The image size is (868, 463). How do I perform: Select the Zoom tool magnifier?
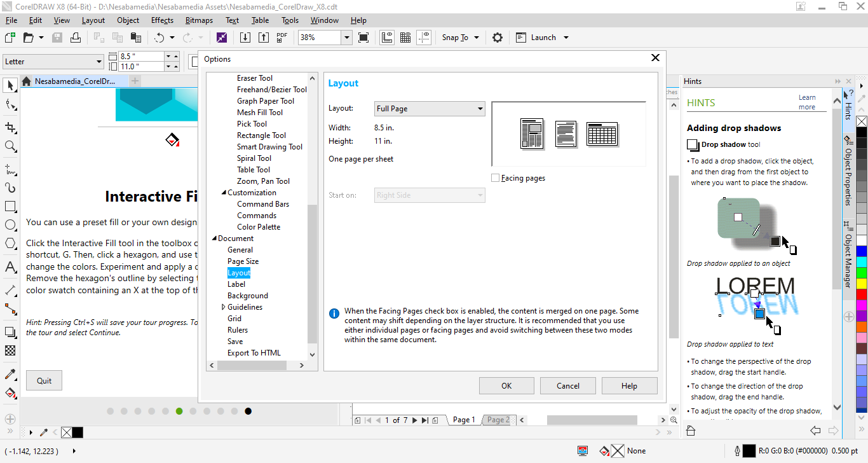[10, 147]
